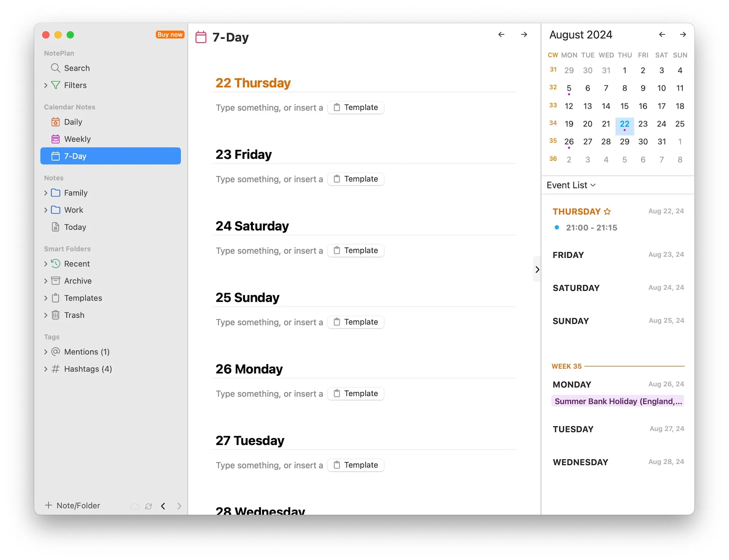This screenshot has height=560, width=729.
Task: Open the Filters section
Action: (x=45, y=85)
